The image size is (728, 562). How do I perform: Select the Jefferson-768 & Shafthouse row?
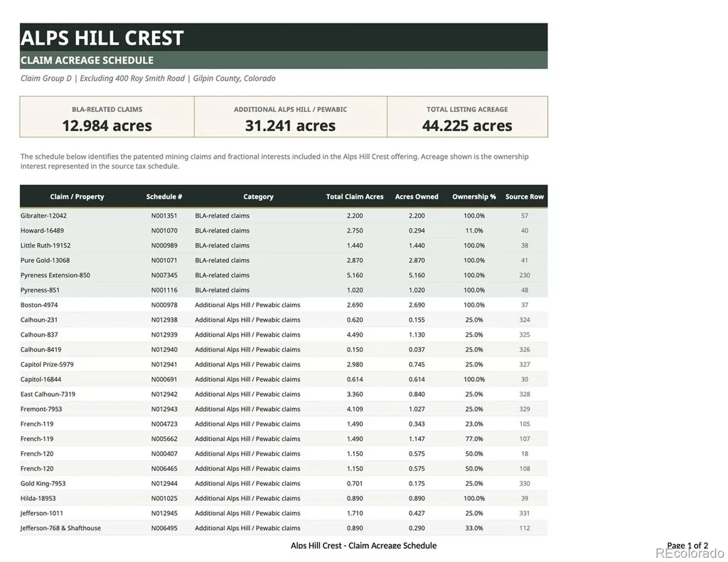pyautogui.click(x=284, y=528)
